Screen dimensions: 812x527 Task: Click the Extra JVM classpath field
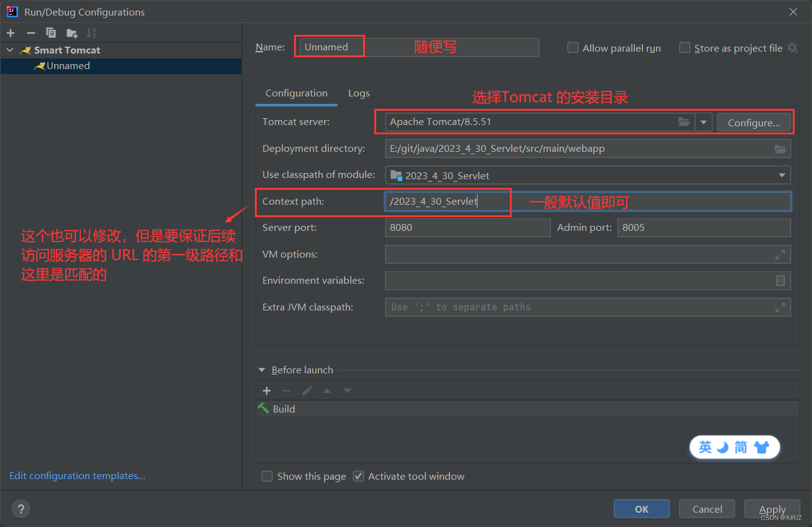[x=588, y=307]
